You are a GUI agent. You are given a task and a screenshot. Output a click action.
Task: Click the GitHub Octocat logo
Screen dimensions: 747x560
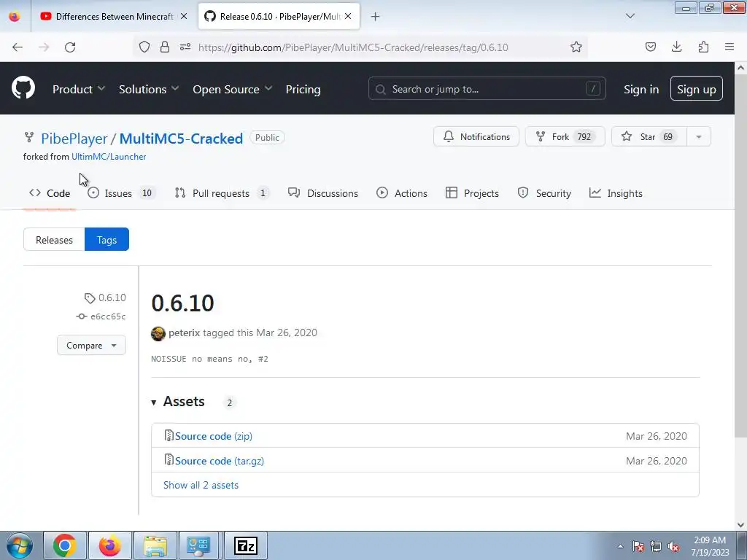coord(23,87)
